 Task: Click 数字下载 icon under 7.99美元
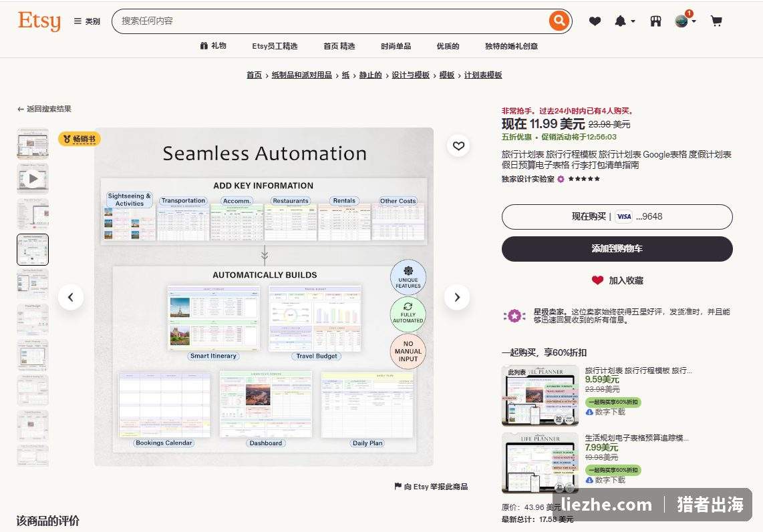589,480
